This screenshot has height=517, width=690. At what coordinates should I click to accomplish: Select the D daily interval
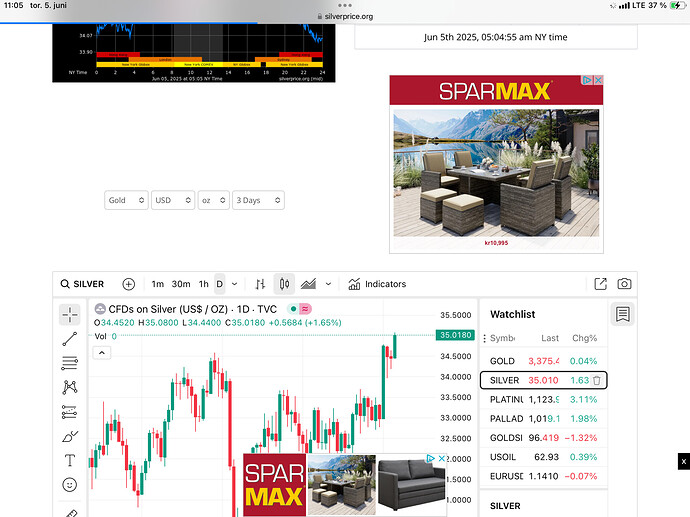(x=220, y=284)
